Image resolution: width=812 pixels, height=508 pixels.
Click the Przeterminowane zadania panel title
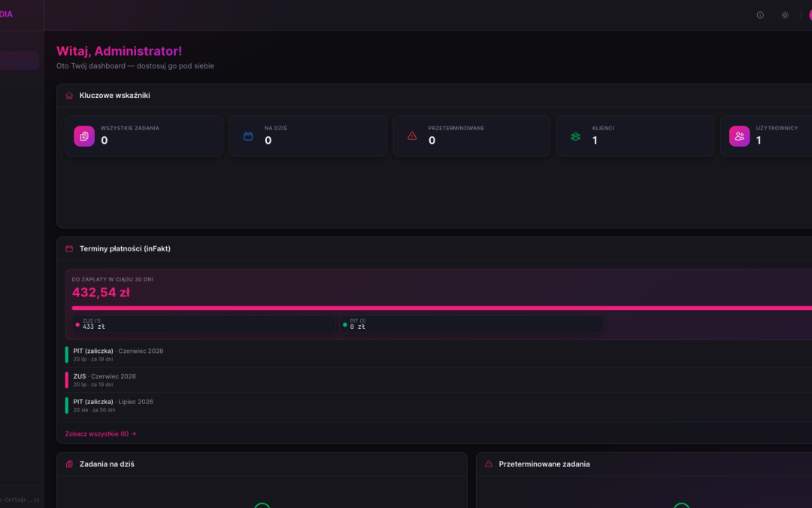click(544, 464)
